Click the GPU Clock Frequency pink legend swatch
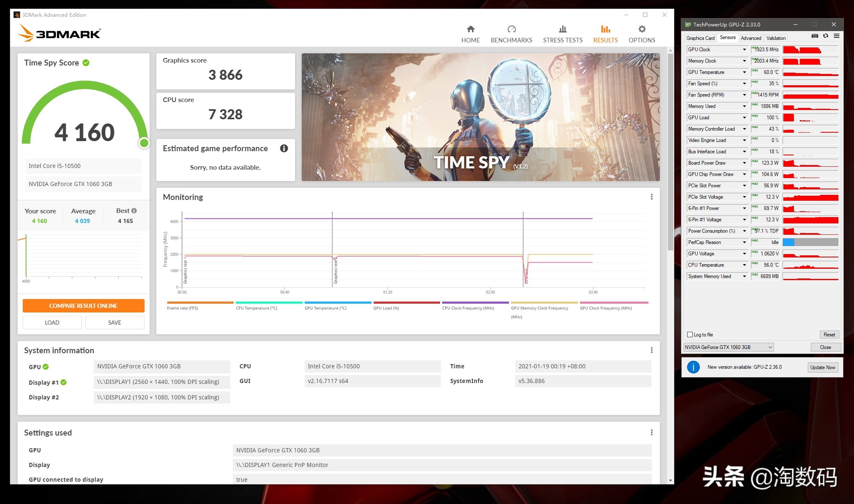 coord(614,302)
